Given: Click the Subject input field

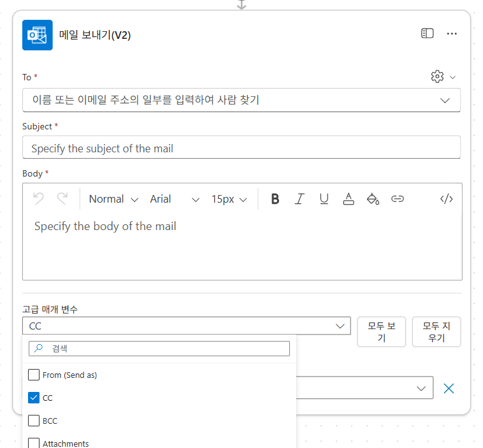Looking at the screenshot, I should pos(242,147).
